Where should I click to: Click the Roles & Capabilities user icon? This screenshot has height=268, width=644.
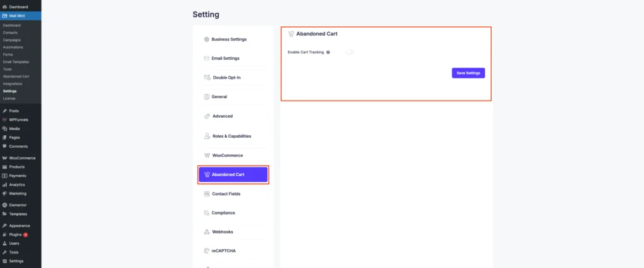click(x=208, y=136)
